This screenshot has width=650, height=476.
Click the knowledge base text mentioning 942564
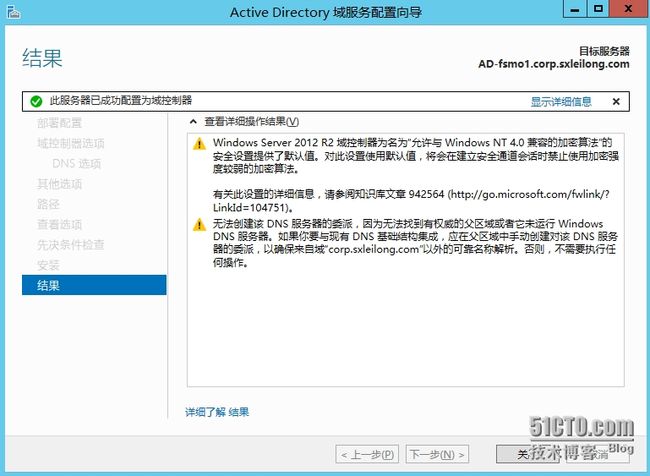[411, 201]
